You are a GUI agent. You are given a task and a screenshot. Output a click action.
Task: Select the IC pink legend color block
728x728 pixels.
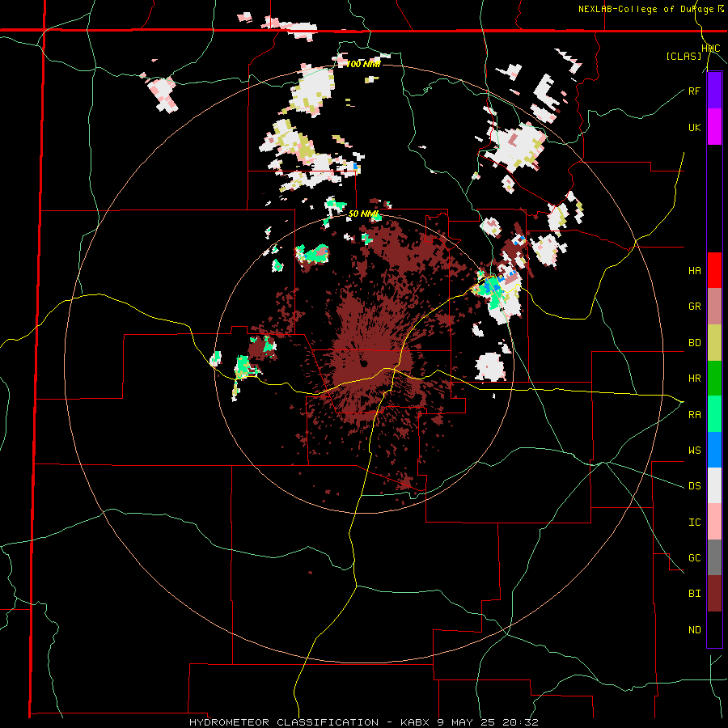tap(714, 522)
